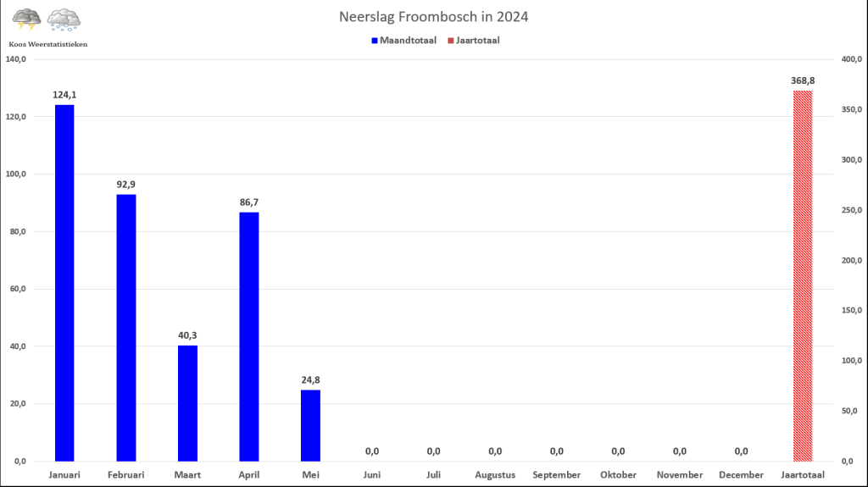Select the 86,7 data label above April

pyautogui.click(x=249, y=202)
